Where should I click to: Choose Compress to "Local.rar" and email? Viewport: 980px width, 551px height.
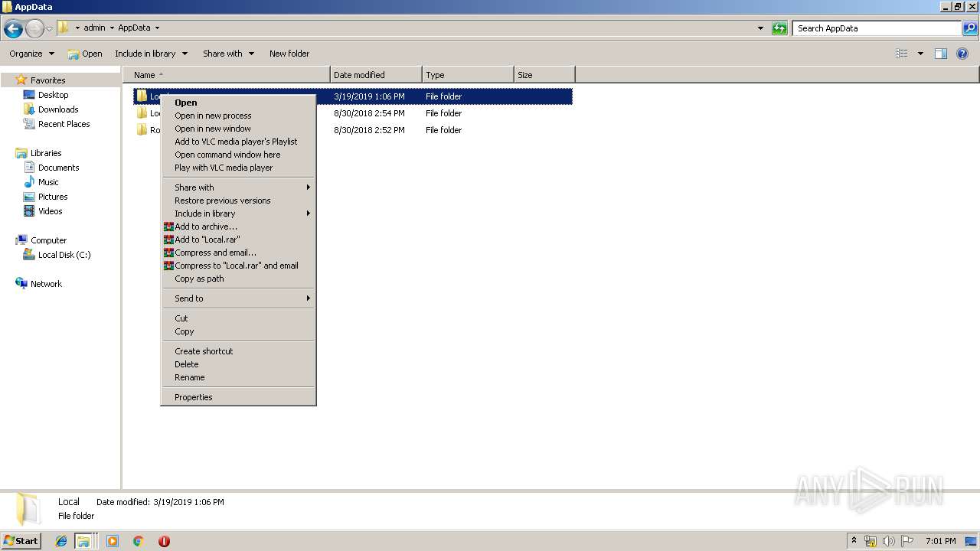pos(238,266)
